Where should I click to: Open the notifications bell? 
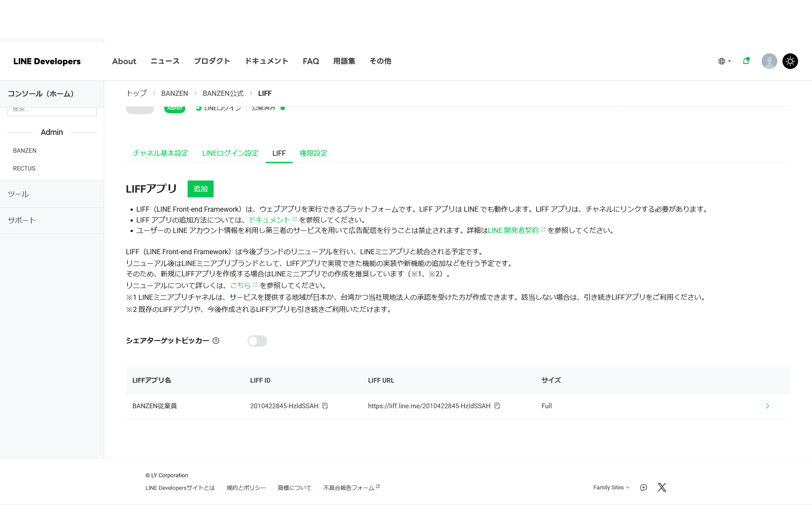(x=746, y=61)
